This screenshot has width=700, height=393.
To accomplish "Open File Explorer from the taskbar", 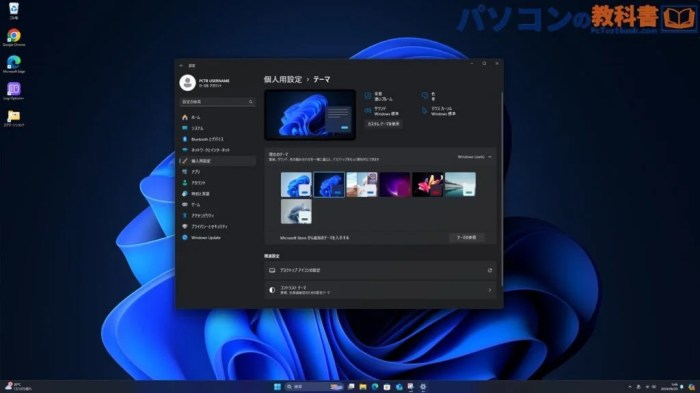I will tap(363, 387).
